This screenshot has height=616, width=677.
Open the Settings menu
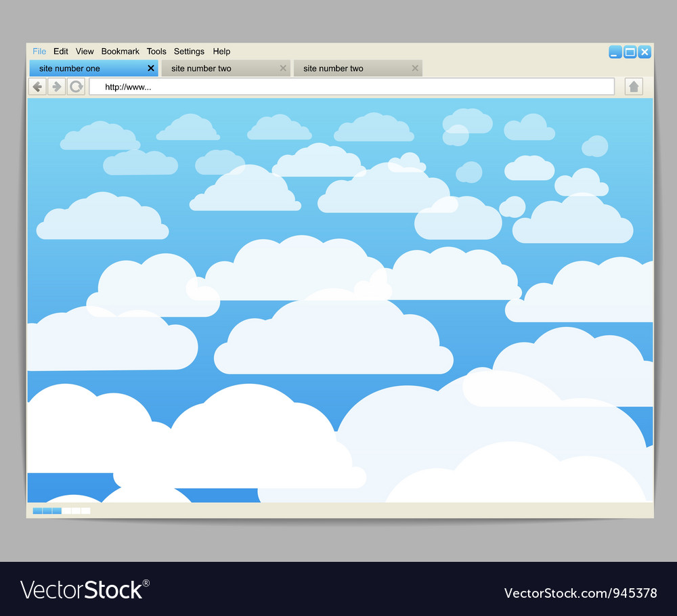189,51
